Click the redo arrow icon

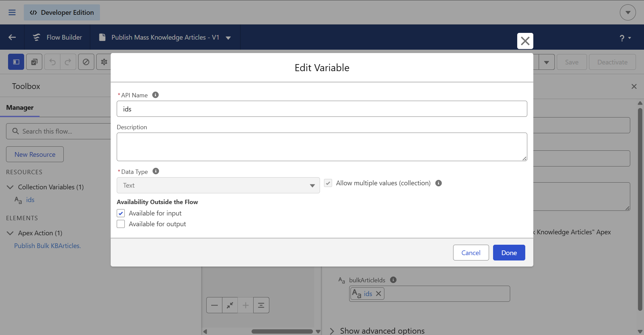coord(68,62)
